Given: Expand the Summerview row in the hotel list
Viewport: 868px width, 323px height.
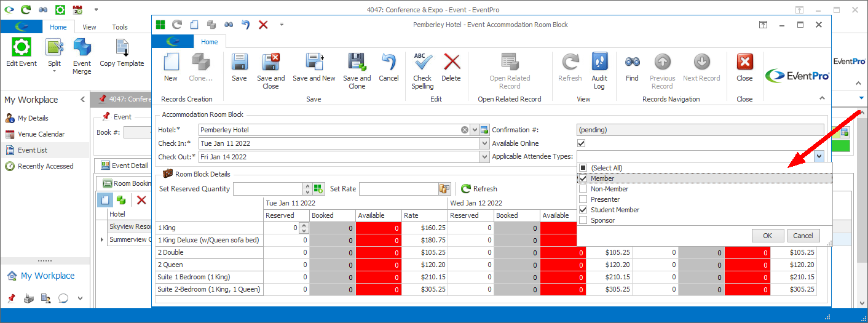Looking at the screenshot, I should 102,239.
